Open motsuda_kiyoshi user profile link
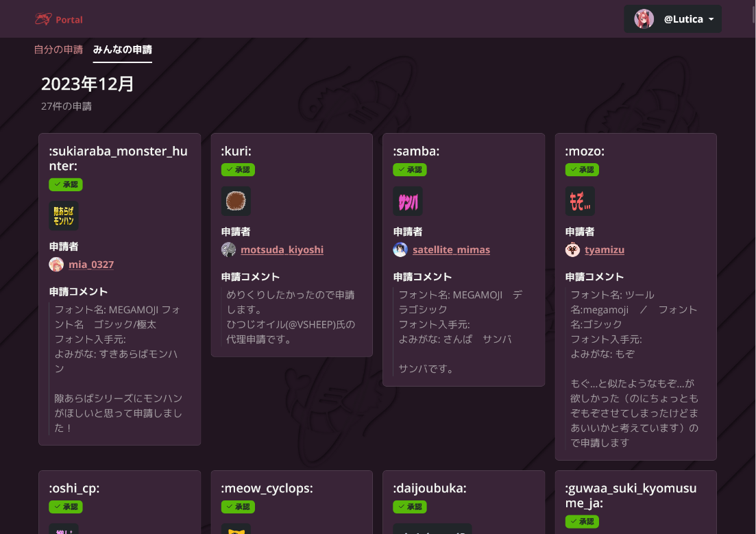The width and height of the screenshot is (756, 534). (282, 250)
